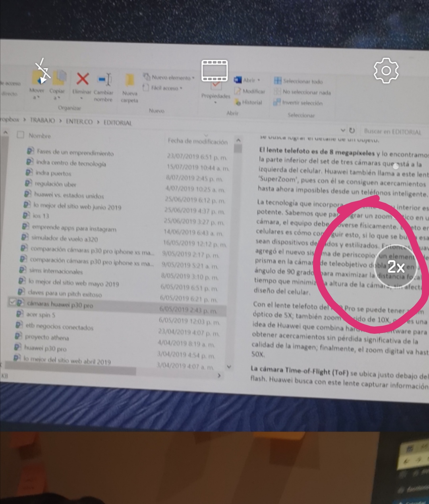Click Seleccionar todo

click(x=298, y=81)
